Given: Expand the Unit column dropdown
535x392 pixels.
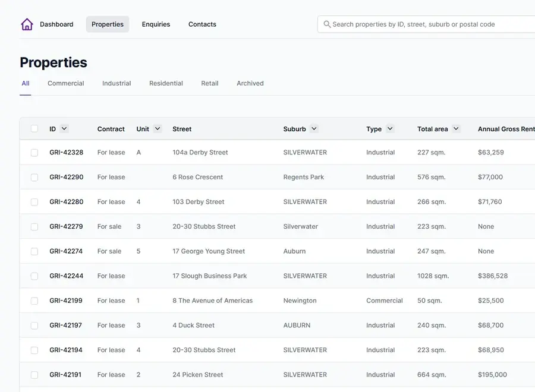Looking at the screenshot, I should 158,129.
